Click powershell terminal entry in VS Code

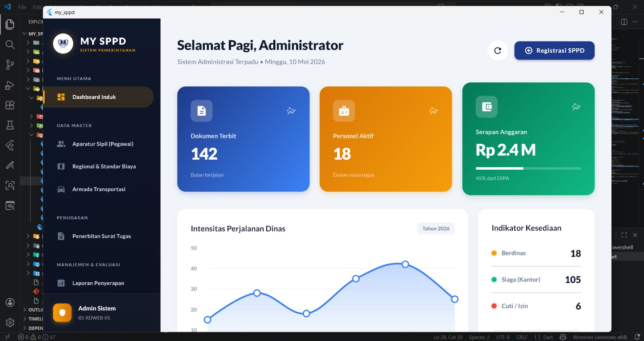tap(622, 247)
